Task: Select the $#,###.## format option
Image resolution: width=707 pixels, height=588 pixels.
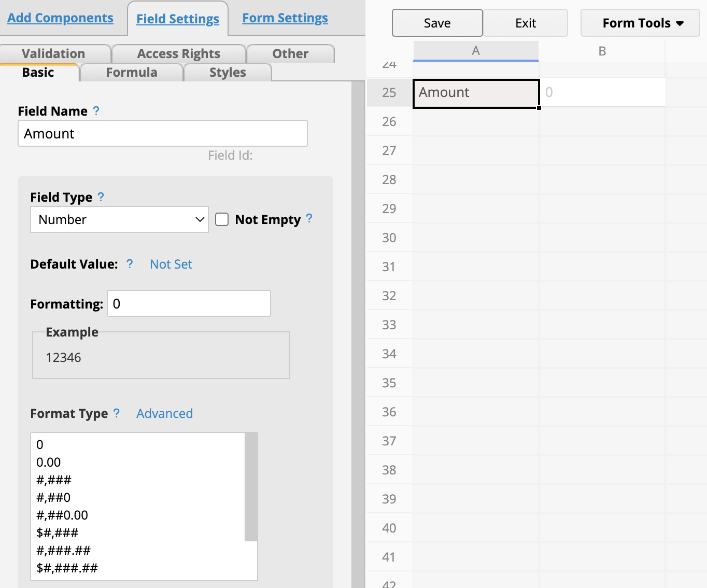Action: click(67, 568)
